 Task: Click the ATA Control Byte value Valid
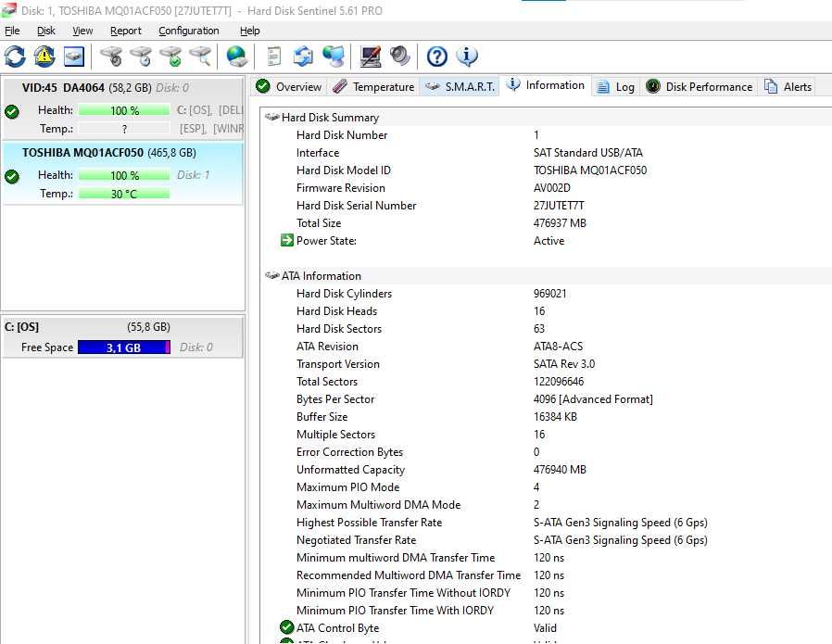point(545,628)
